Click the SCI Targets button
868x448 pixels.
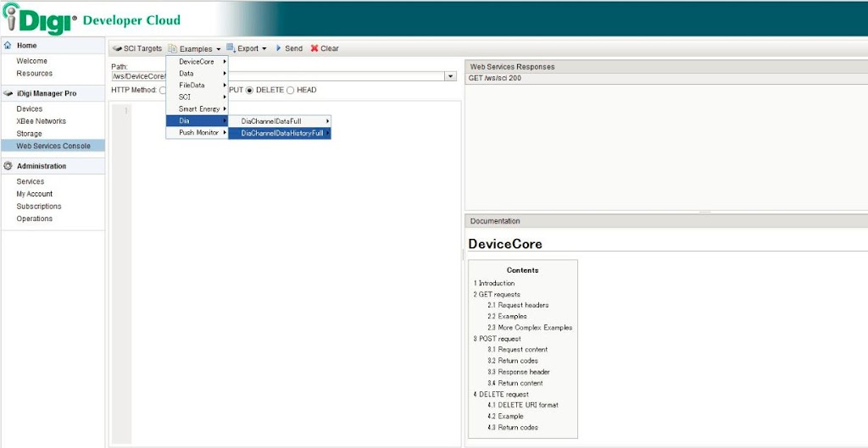point(136,48)
